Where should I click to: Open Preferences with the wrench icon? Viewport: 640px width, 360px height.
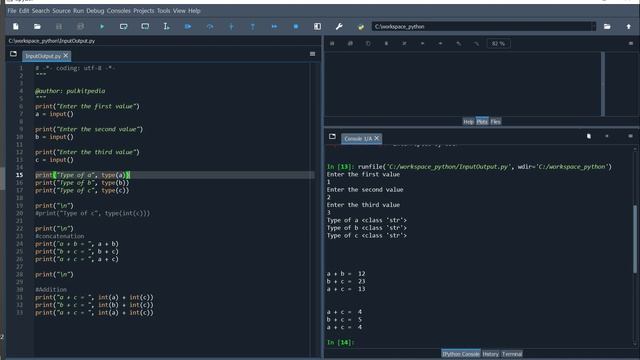[339, 27]
